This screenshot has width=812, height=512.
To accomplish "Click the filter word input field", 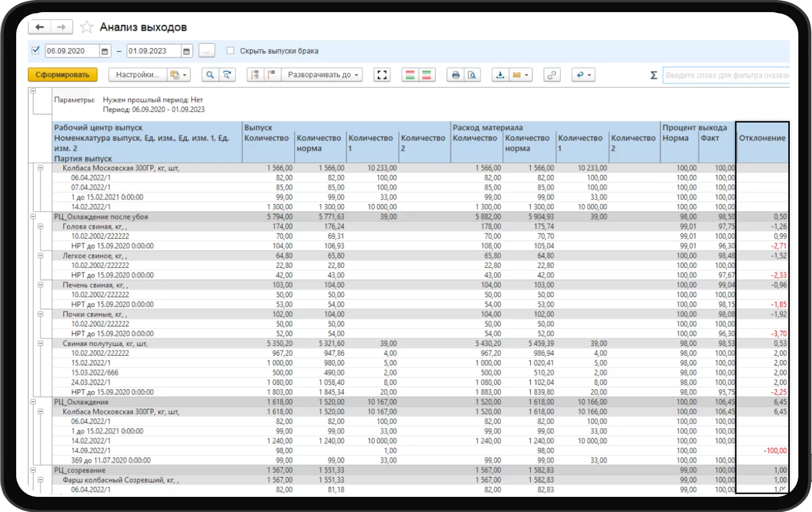I will tap(726, 75).
